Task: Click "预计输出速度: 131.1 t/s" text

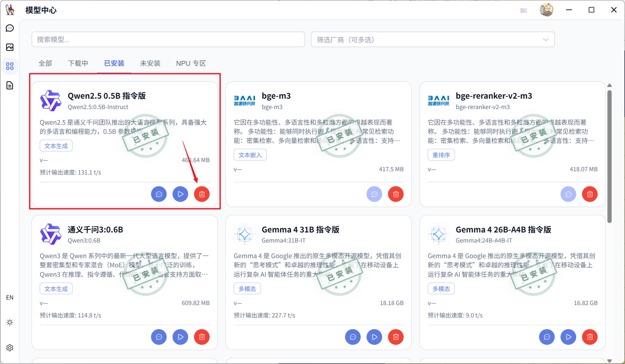Action: (70, 173)
